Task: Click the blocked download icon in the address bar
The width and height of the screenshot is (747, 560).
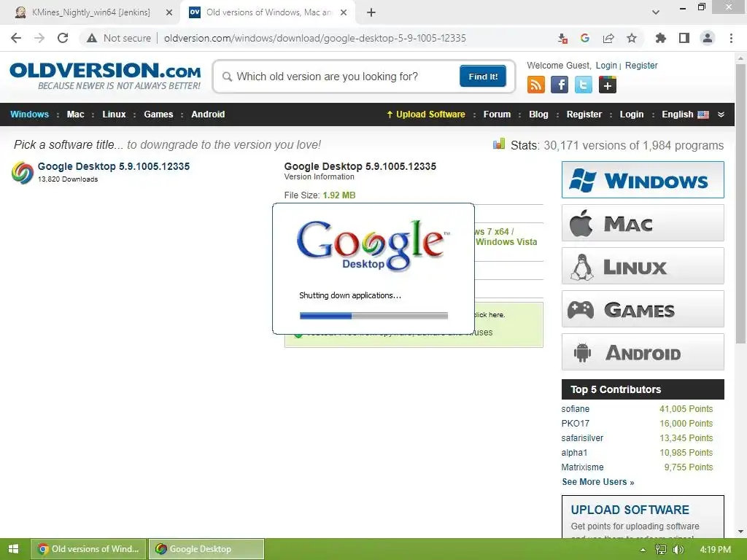Action: click(562, 38)
